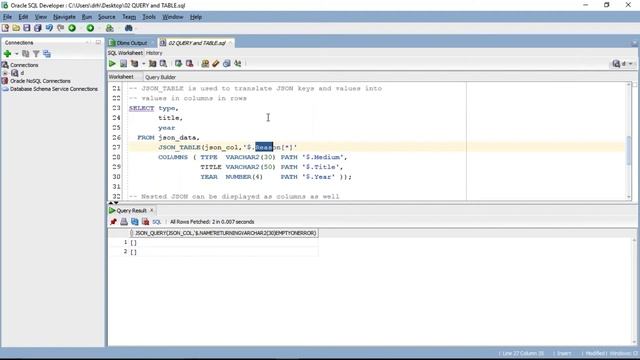Click the Redo toolbar icon
Screen dimensions: 640x360
60,28
